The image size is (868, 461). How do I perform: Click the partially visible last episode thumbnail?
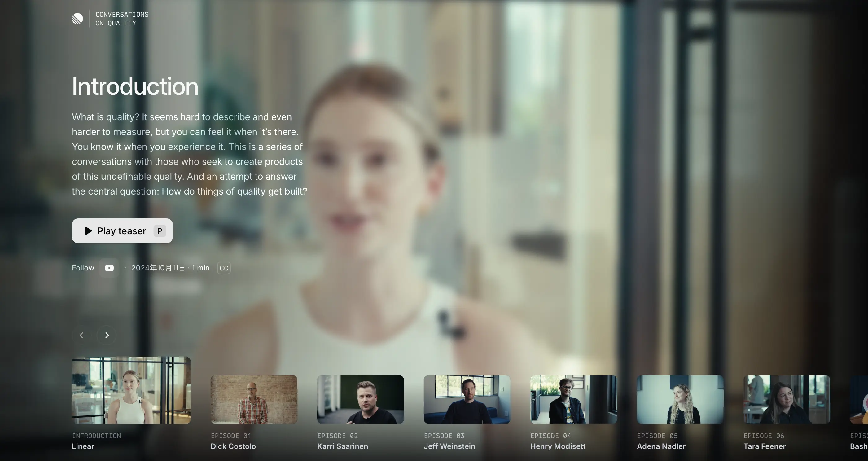tap(859, 399)
